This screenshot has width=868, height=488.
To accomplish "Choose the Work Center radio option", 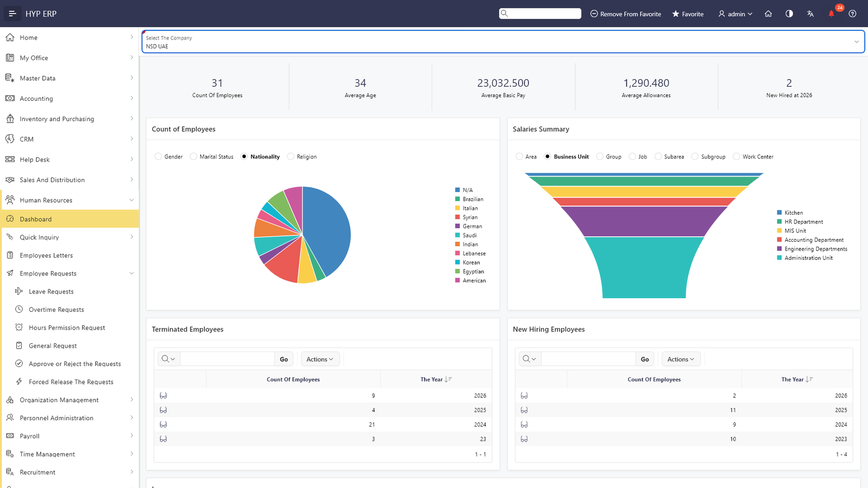I will (736, 157).
